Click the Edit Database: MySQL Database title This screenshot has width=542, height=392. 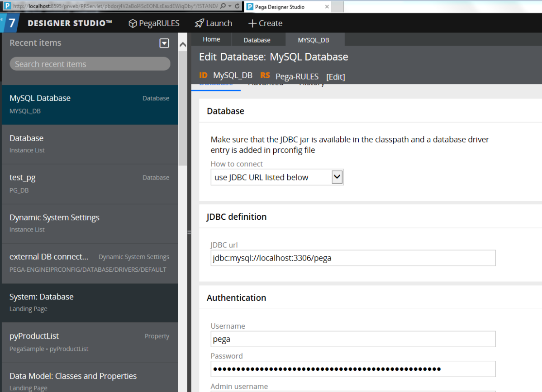click(273, 57)
